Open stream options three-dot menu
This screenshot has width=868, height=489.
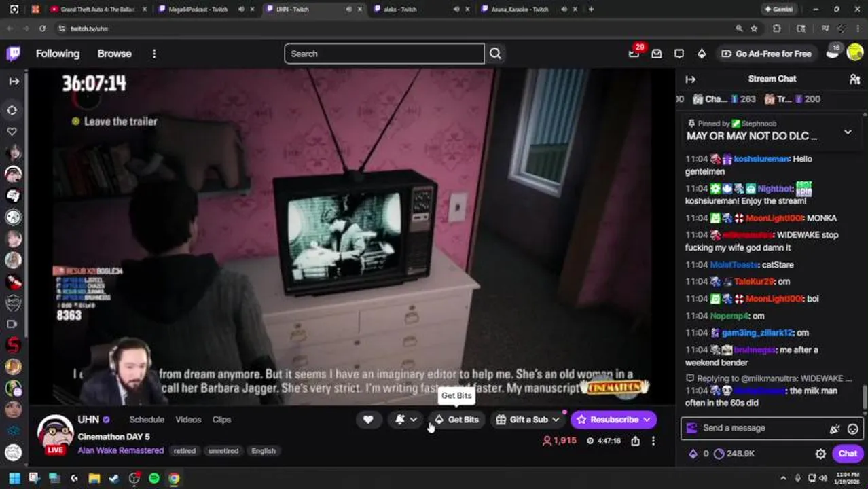[x=653, y=441]
